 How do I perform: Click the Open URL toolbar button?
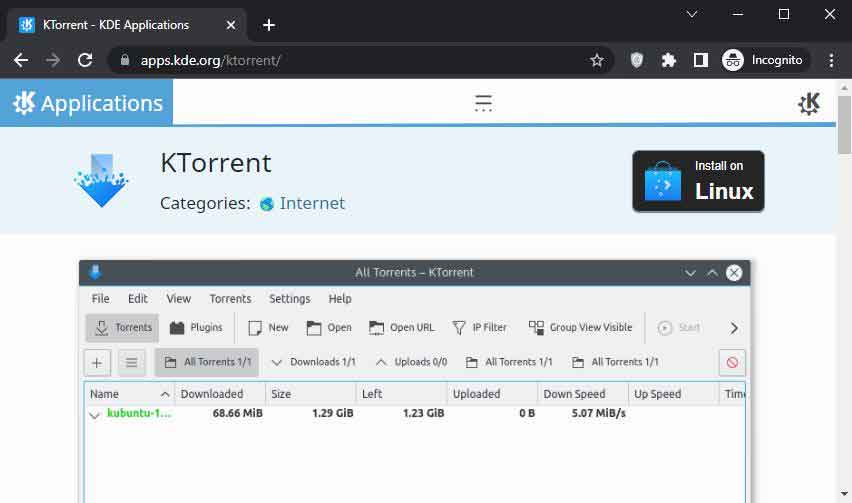point(402,328)
